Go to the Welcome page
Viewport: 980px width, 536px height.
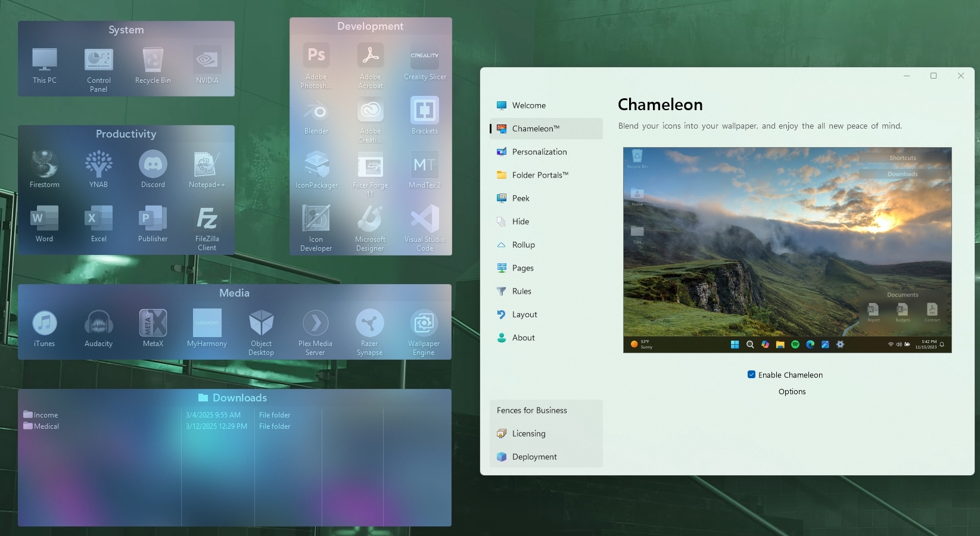[546, 105]
